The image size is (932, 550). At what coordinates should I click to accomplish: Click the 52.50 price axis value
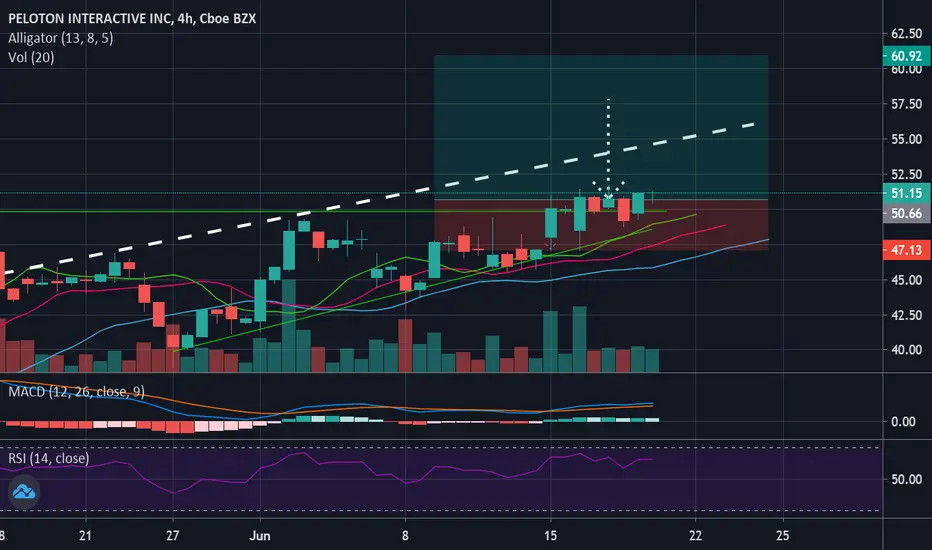coord(906,174)
